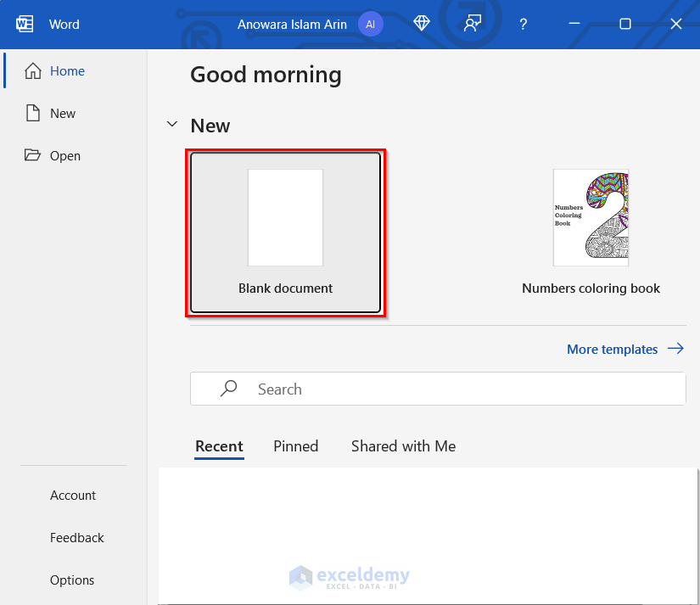
Task: Click the Open folder icon in sidebar
Action: coord(33,156)
